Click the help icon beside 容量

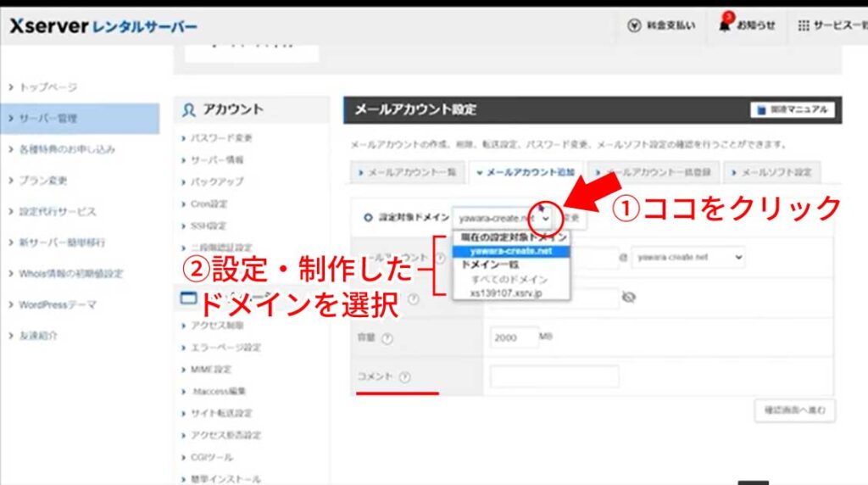pos(387,338)
